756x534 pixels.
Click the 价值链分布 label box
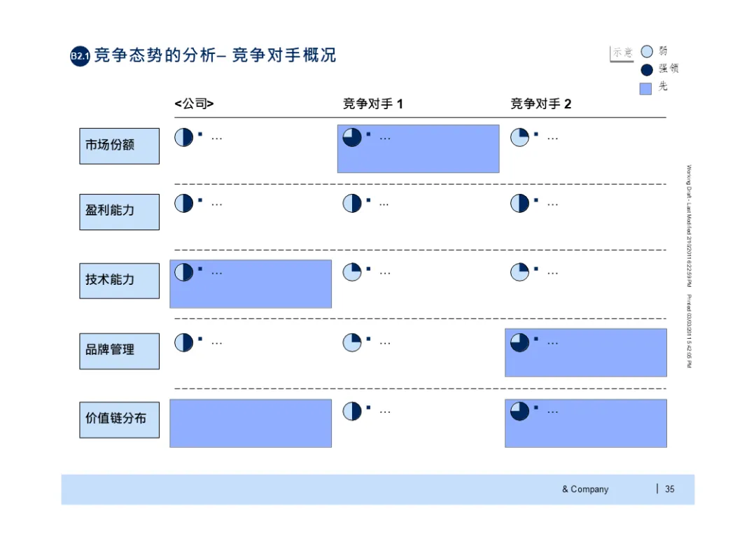click(x=120, y=420)
